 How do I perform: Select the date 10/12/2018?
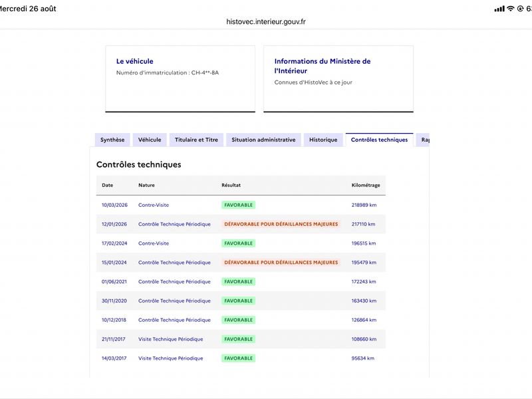pyautogui.click(x=114, y=320)
